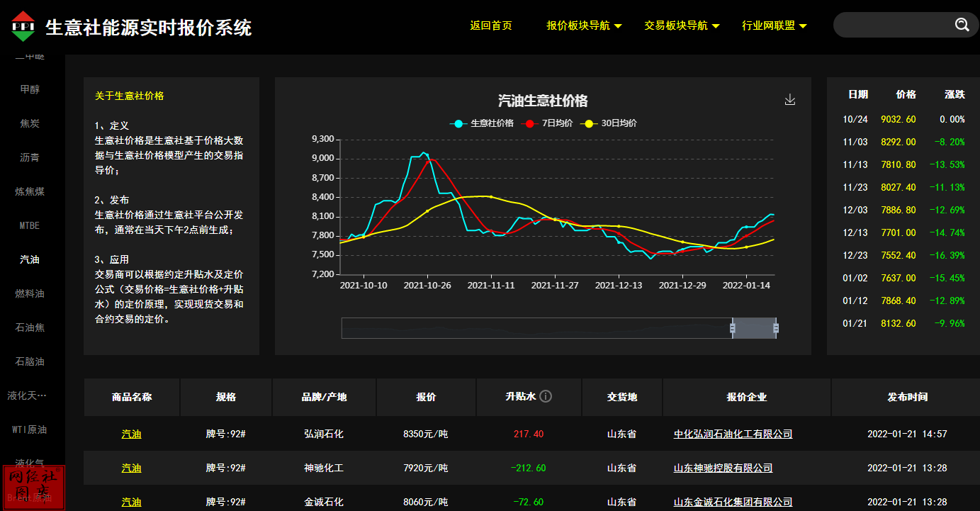This screenshot has height=511, width=980.
Task: Open 山东金诚石化集团有限公司 company link
Action: point(733,502)
